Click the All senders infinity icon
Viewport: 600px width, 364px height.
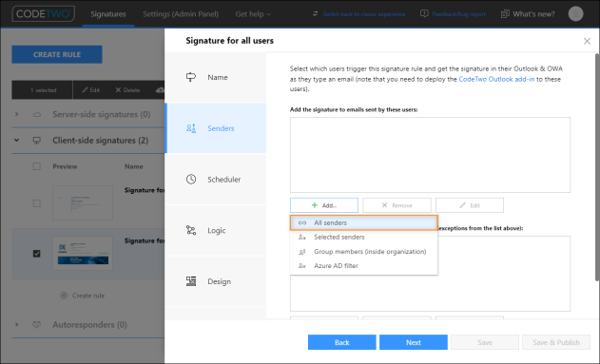302,223
